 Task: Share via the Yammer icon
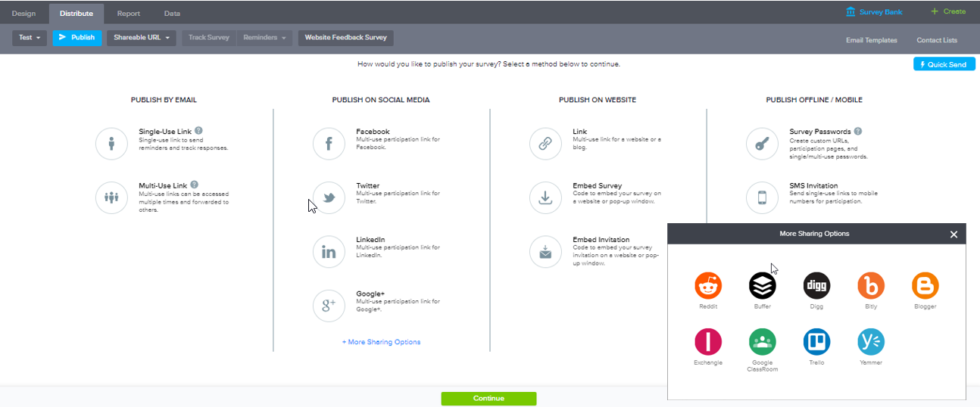(871, 342)
